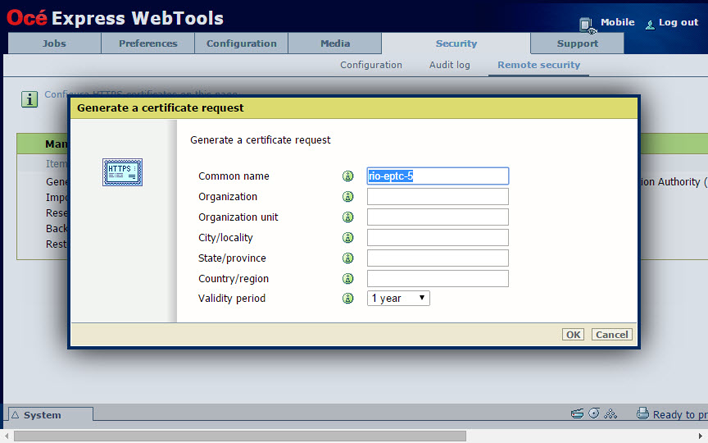This screenshot has height=443, width=708.
Task: Click the printer status icon near Ready
Action: click(643, 413)
